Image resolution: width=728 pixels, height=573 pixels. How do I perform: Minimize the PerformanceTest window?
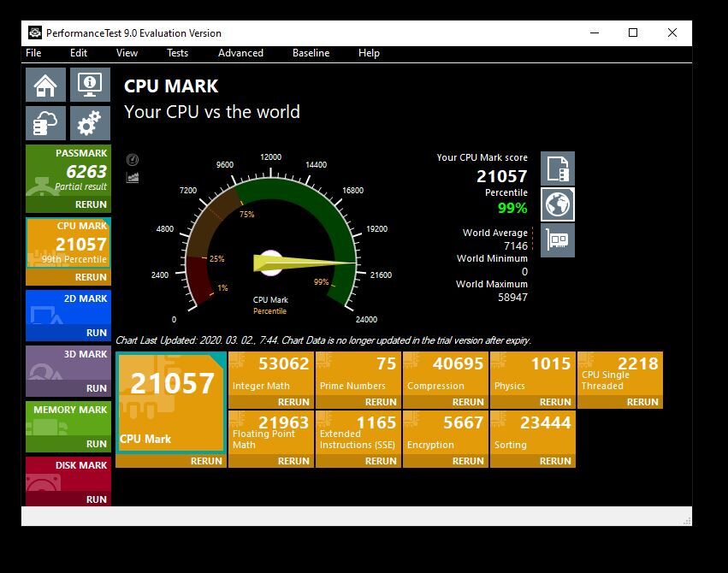pos(595,32)
